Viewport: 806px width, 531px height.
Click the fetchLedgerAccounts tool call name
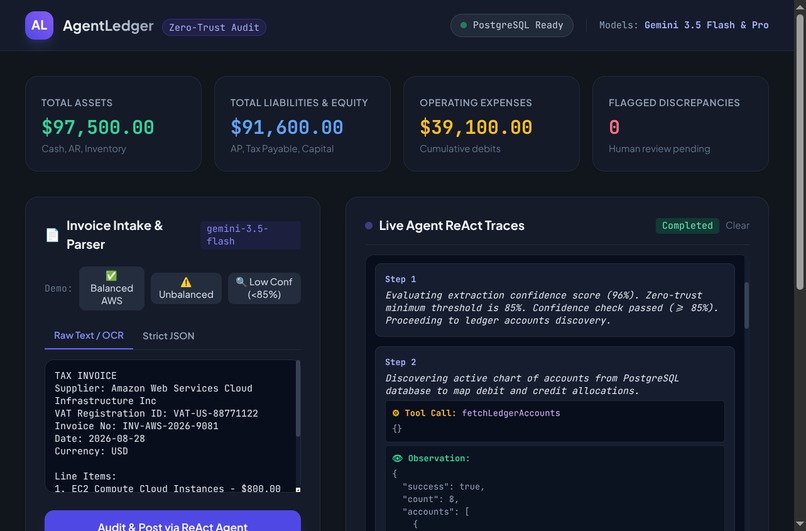(511, 413)
